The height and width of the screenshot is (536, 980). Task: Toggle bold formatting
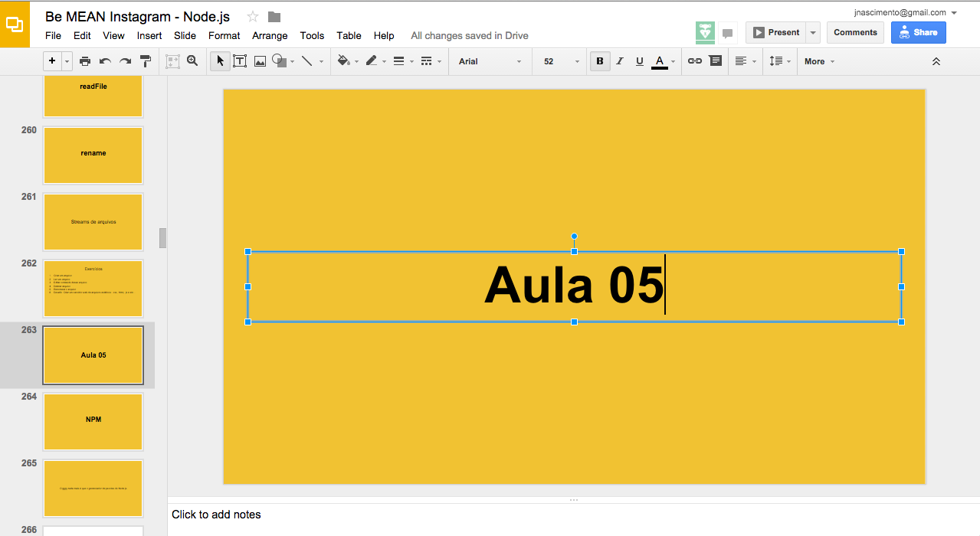(x=600, y=61)
